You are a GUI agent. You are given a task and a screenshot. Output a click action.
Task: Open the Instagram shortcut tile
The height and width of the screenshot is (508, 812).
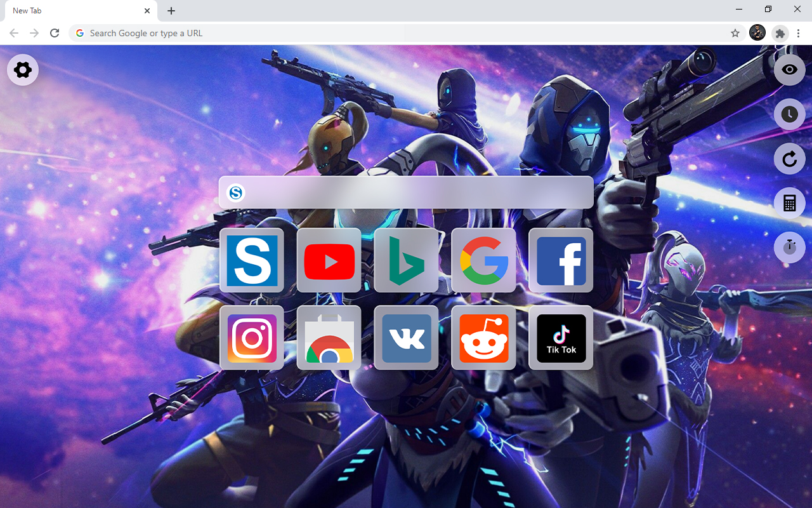[252, 338]
